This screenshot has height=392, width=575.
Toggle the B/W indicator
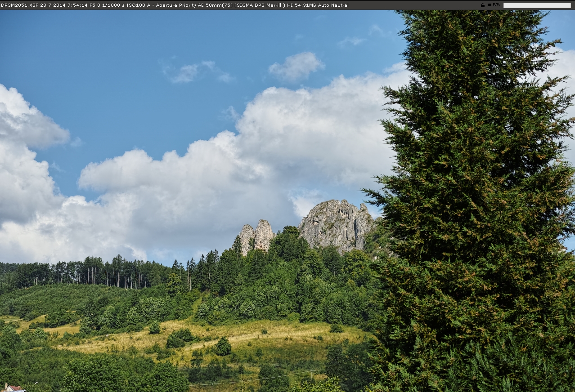(x=496, y=5)
